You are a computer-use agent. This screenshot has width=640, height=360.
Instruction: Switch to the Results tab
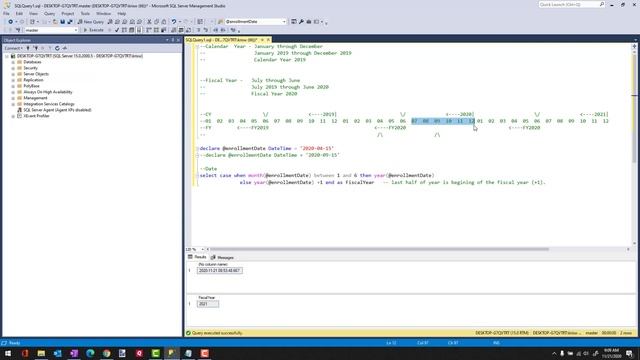[197, 257]
